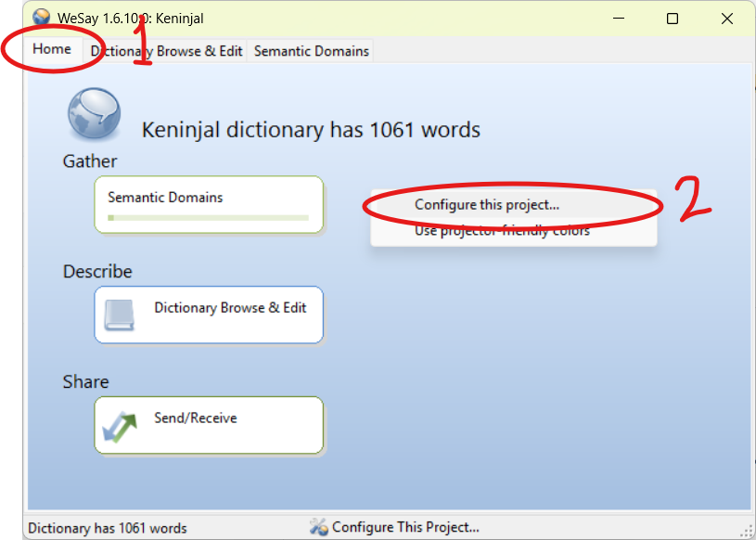This screenshot has height=540, width=756.
Task: Click "Dictionary has 1061 words" status text
Action: coord(108,528)
